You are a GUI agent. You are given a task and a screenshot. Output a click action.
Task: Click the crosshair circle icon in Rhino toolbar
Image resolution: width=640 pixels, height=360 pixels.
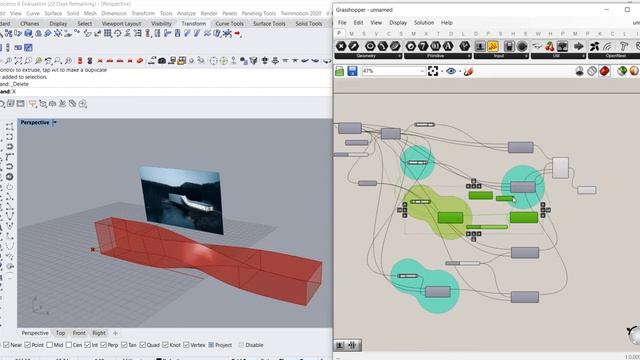213,61
